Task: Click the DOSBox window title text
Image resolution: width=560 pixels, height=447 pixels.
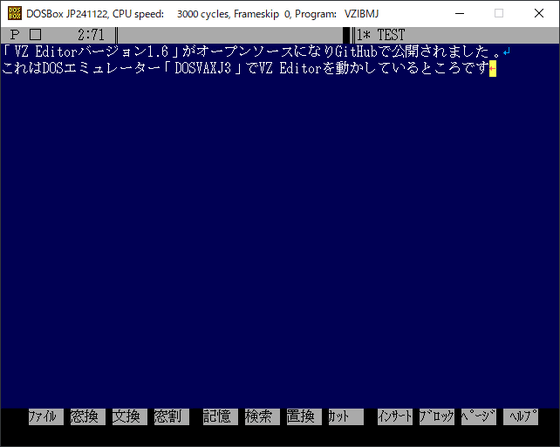Action: point(202,14)
